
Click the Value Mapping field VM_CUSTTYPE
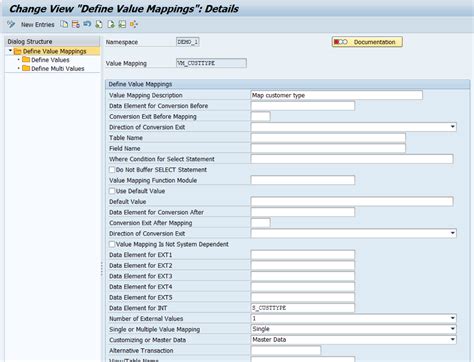[x=211, y=63]
